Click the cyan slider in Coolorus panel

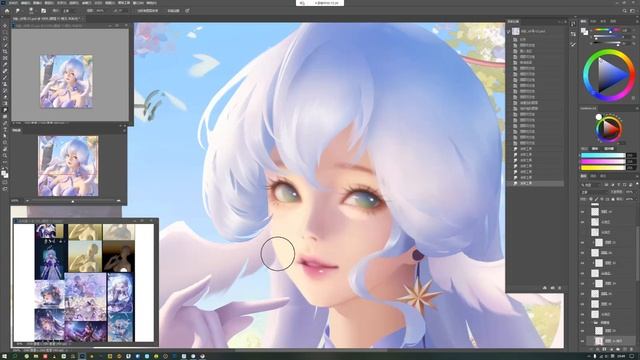click(x=603, y=156)
